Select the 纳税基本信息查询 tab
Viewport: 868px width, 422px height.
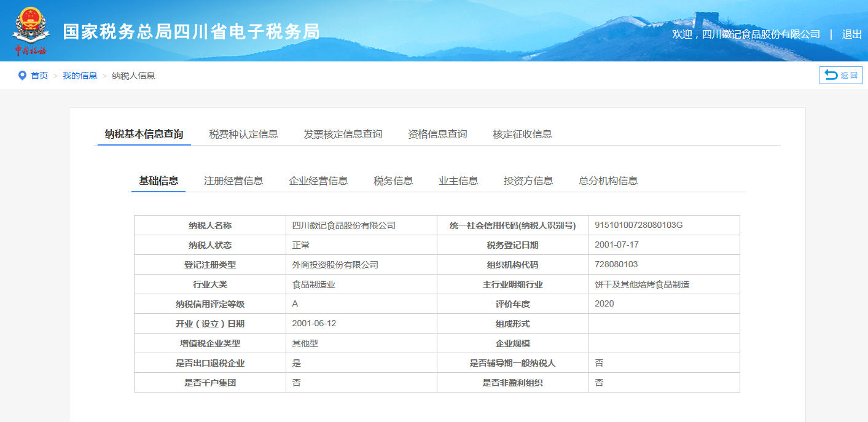click(x=144, y=134)
